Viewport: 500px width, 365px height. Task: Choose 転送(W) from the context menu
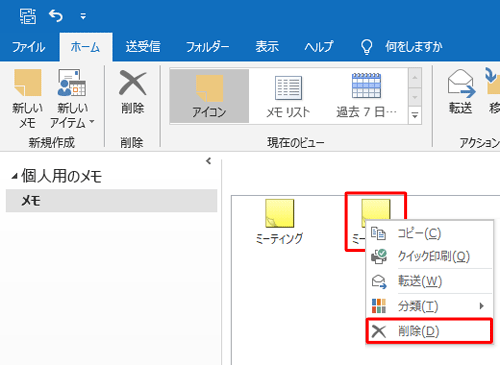pyautogui.click(x=429, y=281)
